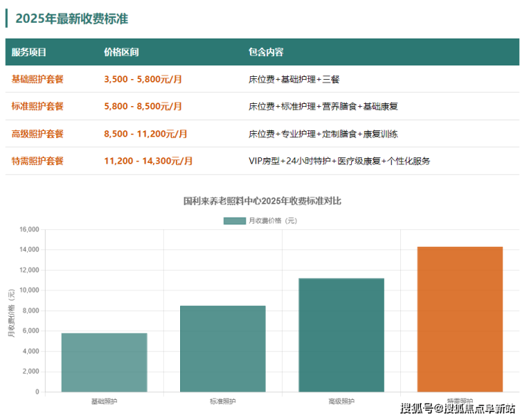Select the 基础照护套餐 row name
Viewport: 527px width, 420px height.
click(x=38, y=79)
